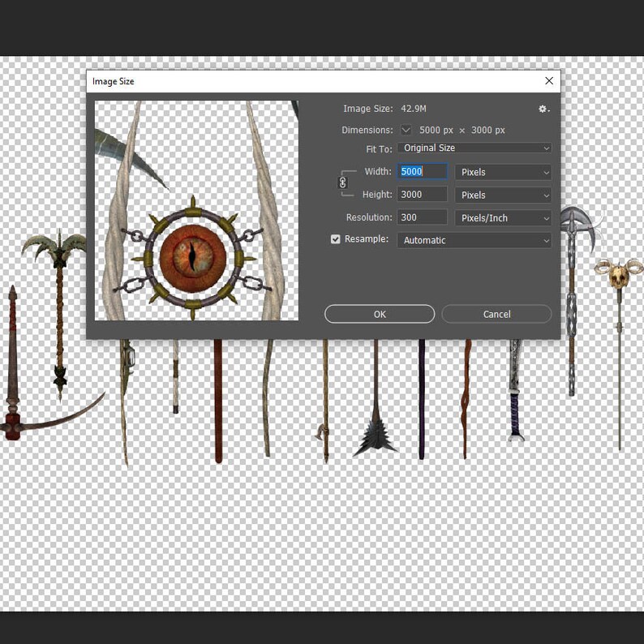Image resolution: width=644 pixels, height=644 pixels.
Task: Click the Resolution field showing 300
Action: (423, 217)
